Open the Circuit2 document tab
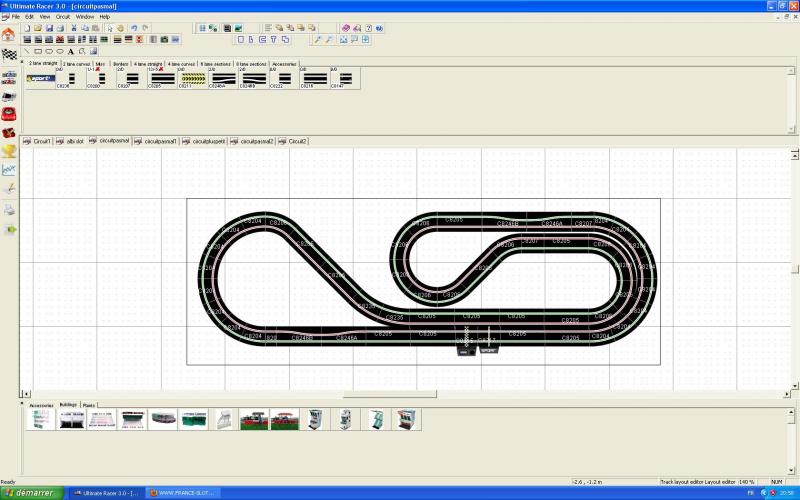The image size is (800, 500). (295, 141)
